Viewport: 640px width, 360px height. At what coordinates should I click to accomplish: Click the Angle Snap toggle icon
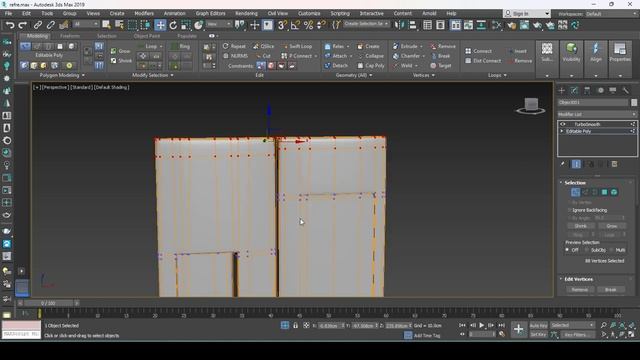[x=295, y=25]
